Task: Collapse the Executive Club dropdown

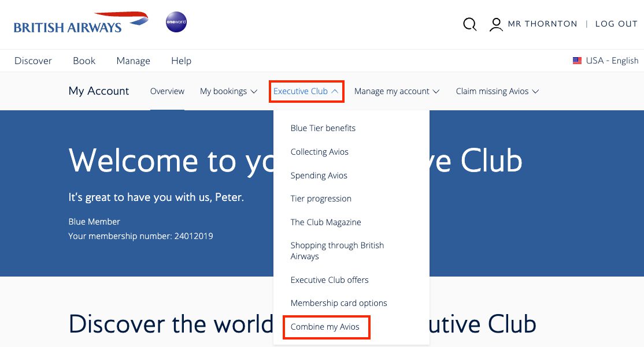Action: tap(306, 91)
